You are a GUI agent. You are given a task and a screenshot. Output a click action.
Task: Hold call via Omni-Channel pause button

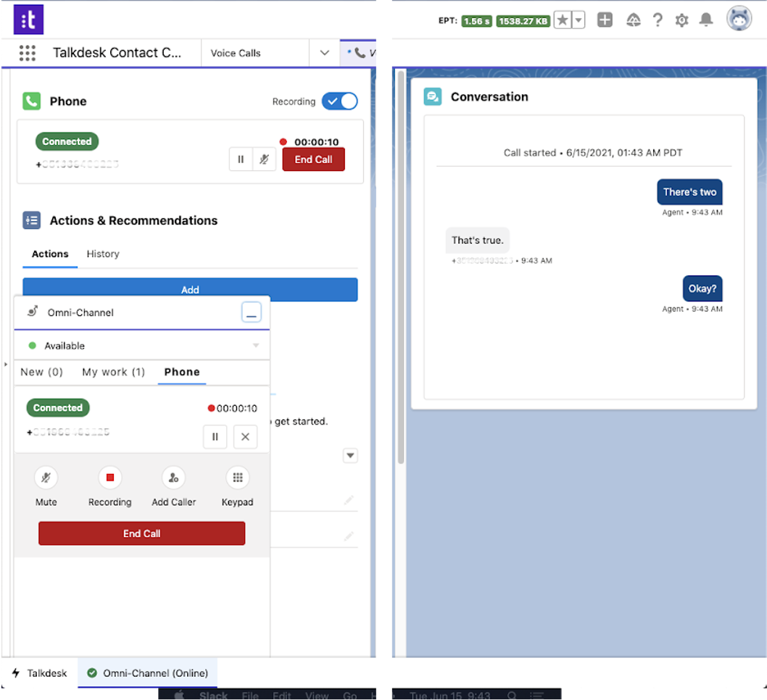pos(215,436)
